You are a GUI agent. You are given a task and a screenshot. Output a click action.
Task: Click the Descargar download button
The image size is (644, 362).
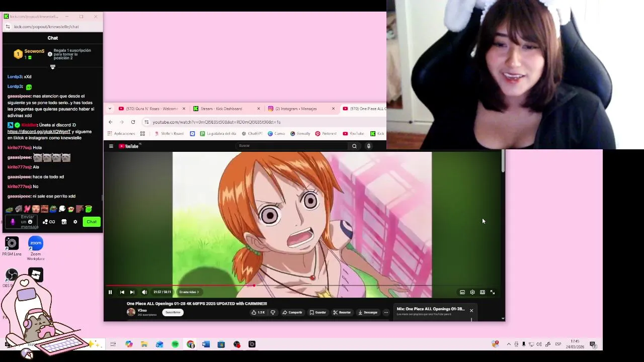(368, 312)
